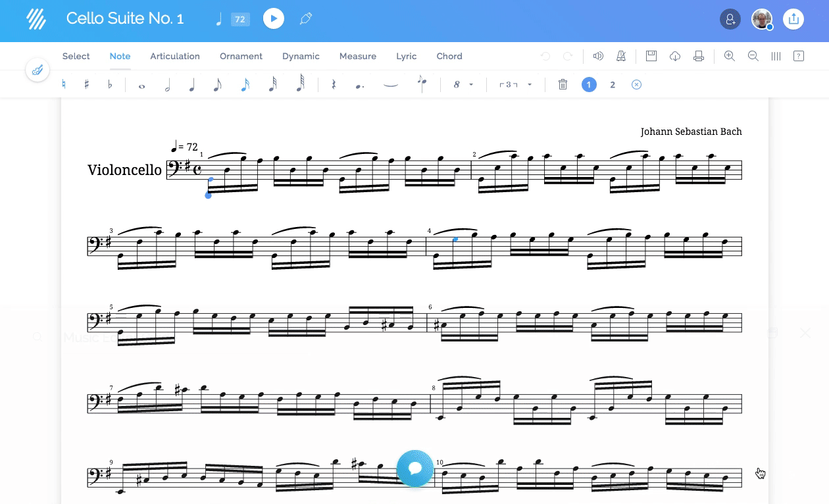This screenshot has height=504, width=829.
Task: Switch to the Select tab
Action: [76, 57]
